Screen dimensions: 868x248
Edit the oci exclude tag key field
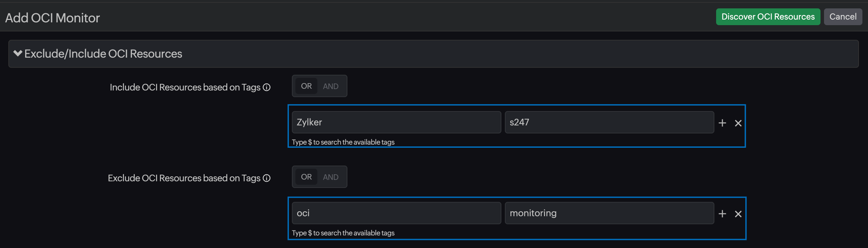(x=396, y=213)
